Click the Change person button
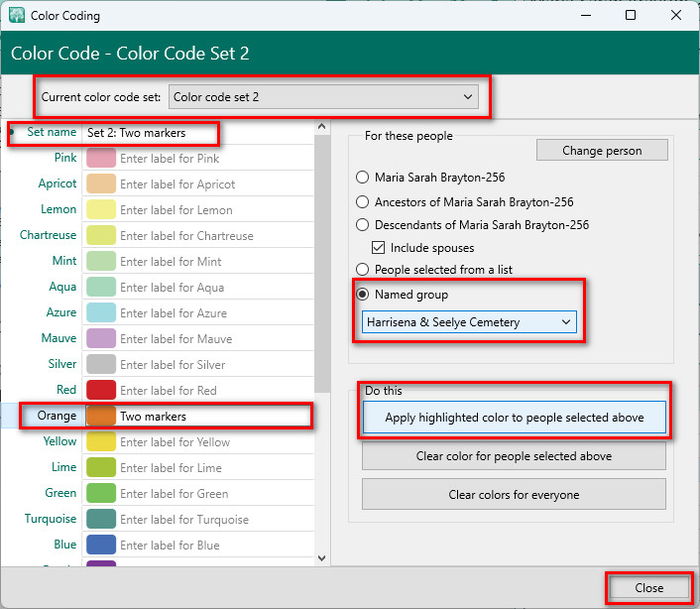This screenshot has width=700, height=609. point(602,151)
